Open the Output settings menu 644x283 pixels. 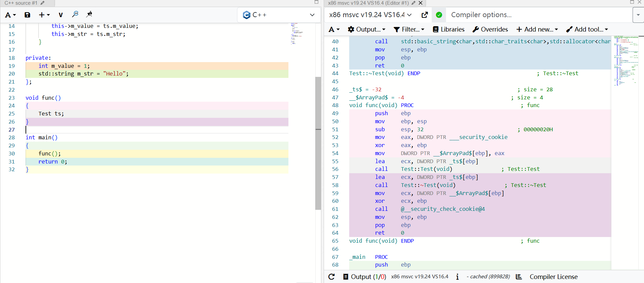pyautogui.click(x=367, y=30)
